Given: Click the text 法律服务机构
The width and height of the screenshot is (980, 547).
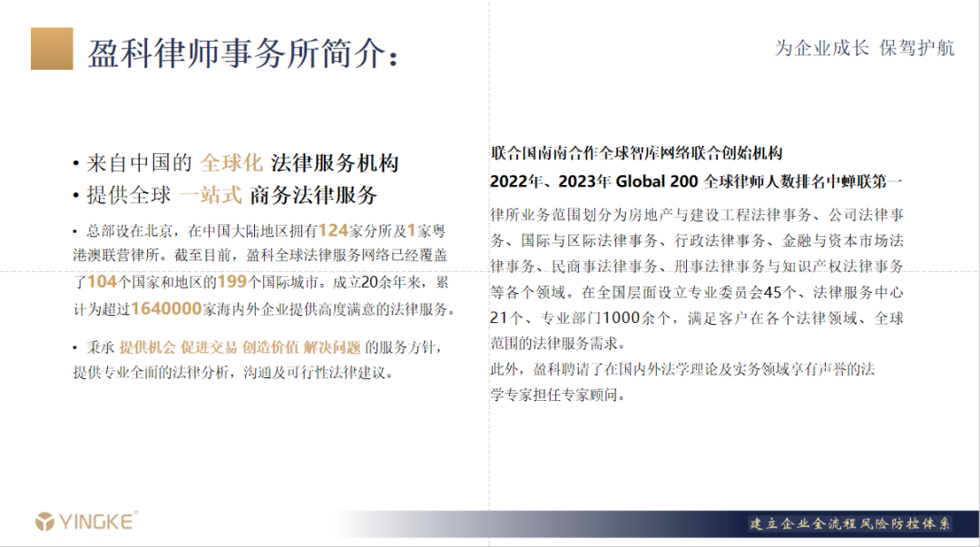Looking at the screenshot, I should pyautogui.click(x=335, y=163).
